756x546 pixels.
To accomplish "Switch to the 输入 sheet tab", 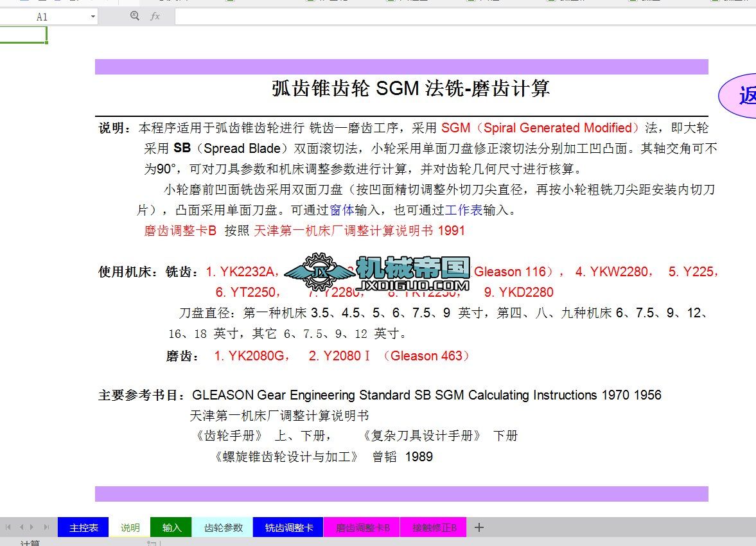I will 171,527.
